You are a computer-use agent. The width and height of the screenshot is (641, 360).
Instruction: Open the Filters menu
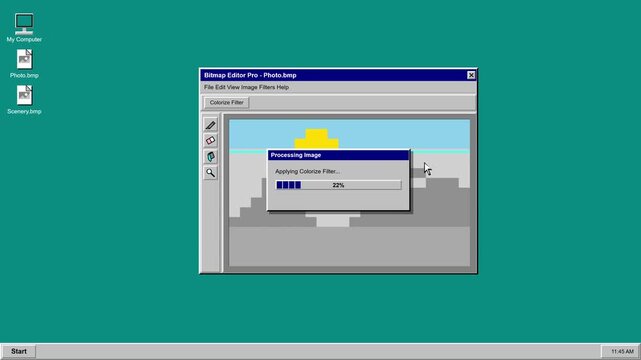(267, 87)
